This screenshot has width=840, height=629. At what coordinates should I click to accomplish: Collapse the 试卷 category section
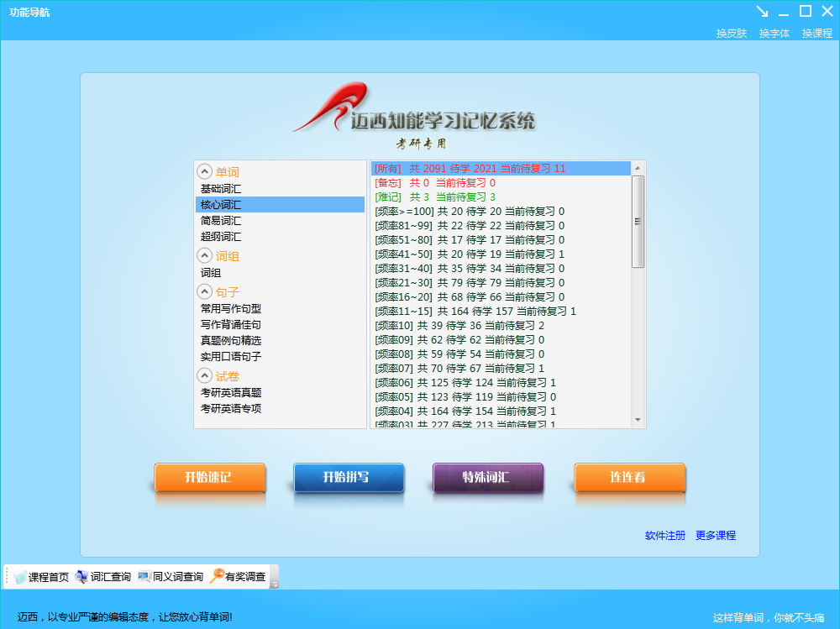[x=204, y=375]
